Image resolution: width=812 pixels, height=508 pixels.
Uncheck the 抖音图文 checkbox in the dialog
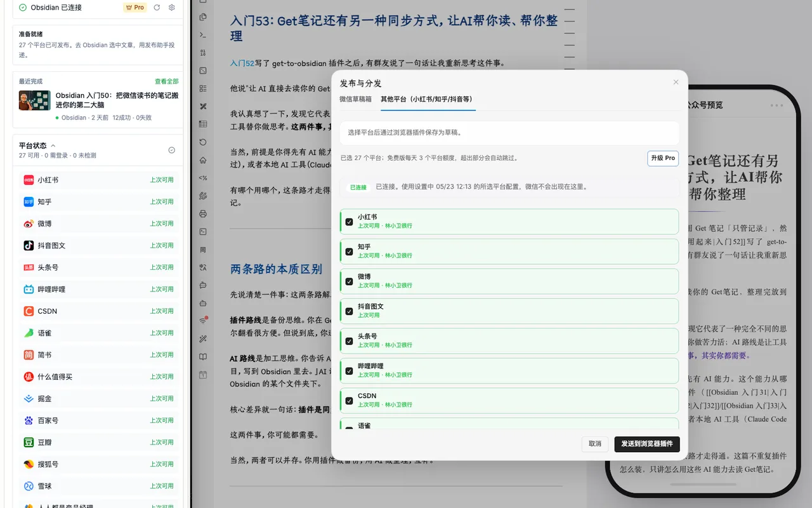tap(349, 311)
